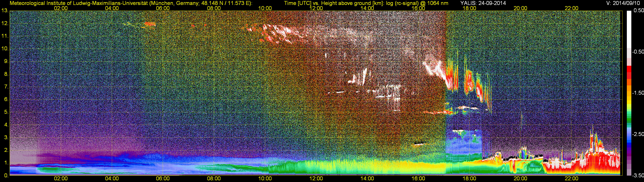Screen dimensions: 644x182
Task: Click the 9 km height axis label
Action: tap(6, 61)
